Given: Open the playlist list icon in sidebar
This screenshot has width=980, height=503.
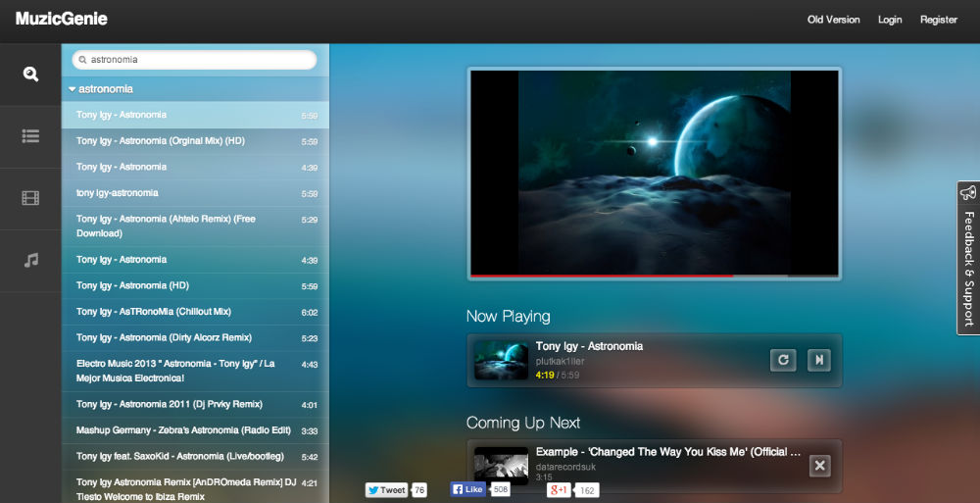Looking at the screenshot, I should (30, 135).
